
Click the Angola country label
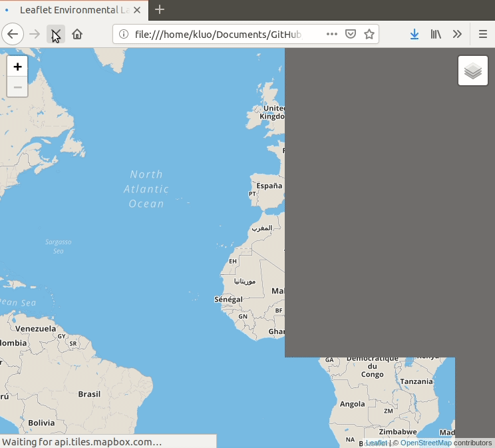point(353,404)
